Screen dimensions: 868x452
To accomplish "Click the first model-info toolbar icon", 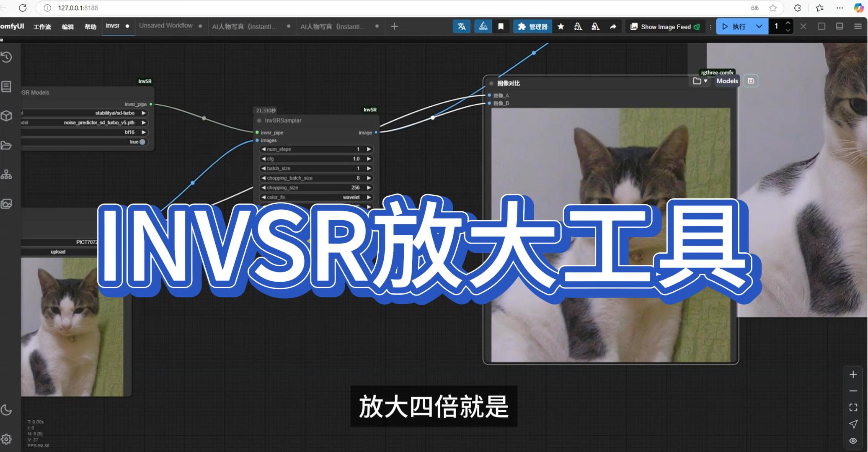I will click(x=578, y=26).
